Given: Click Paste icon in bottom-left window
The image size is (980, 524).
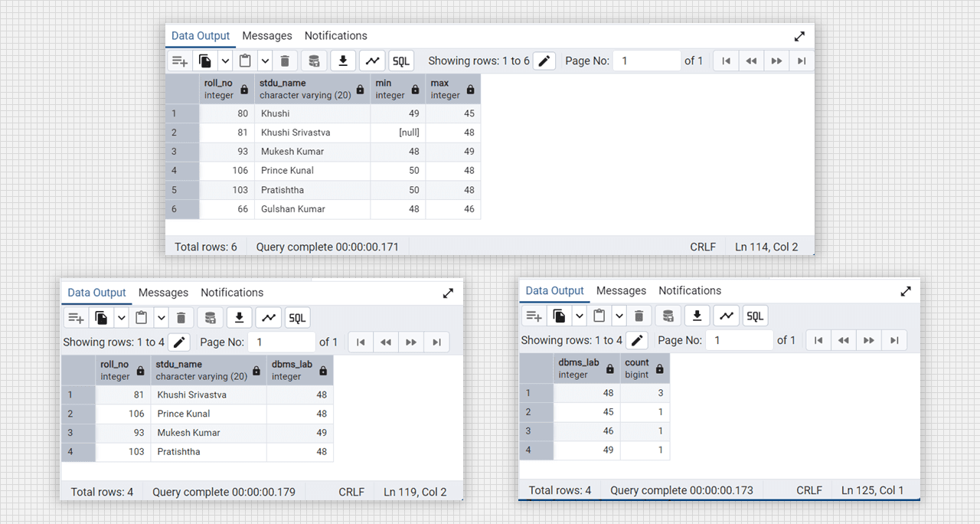Looking at the screenshot, I should pos(142,318).
